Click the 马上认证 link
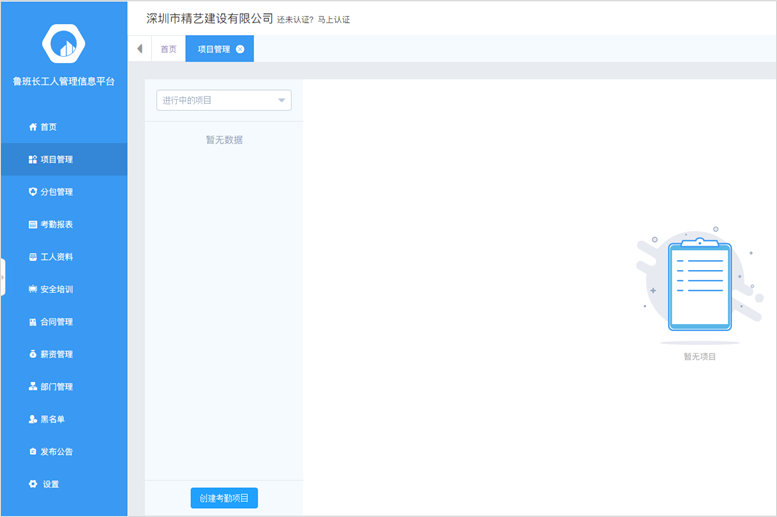777x517 pixels. (334, 20)
